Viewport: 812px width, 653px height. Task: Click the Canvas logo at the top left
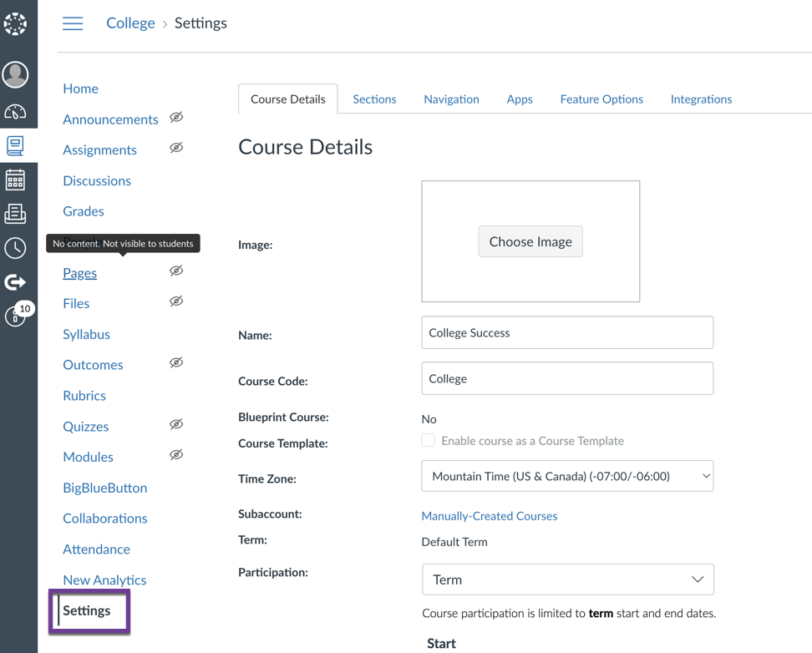point(16,23)
